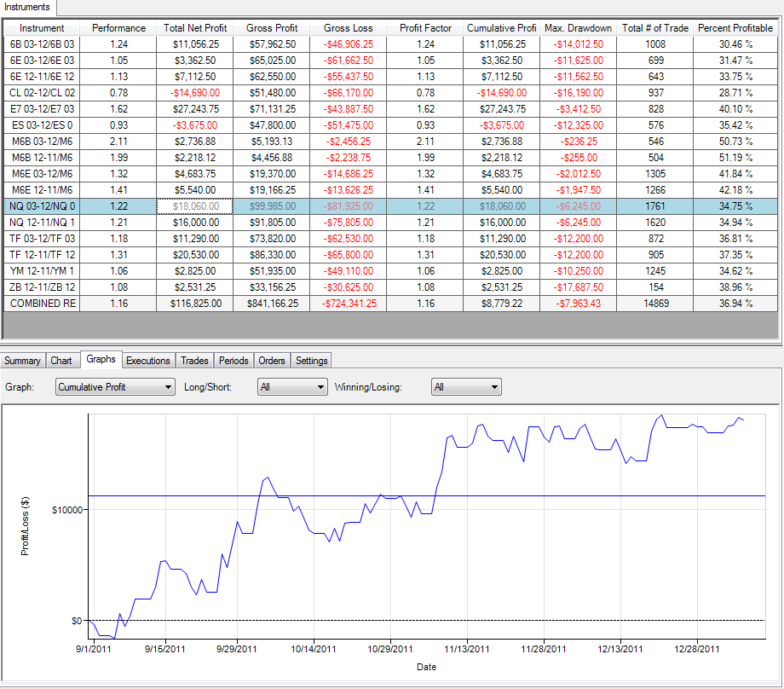Sort by Max. Drawdown column header
The image size is (784, 689).
coord(578,28)
